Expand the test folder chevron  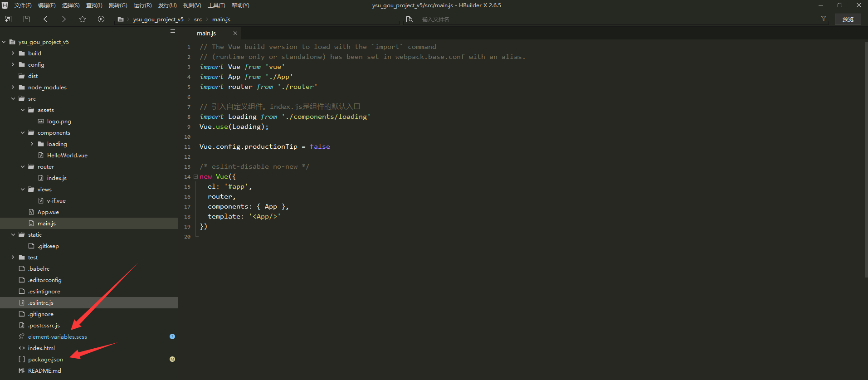click(13, 257)
